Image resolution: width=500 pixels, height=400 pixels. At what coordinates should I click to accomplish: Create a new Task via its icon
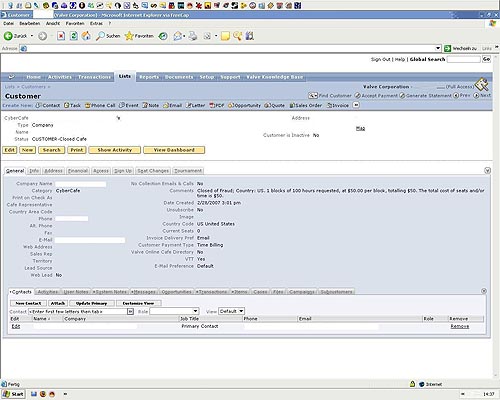67,105
